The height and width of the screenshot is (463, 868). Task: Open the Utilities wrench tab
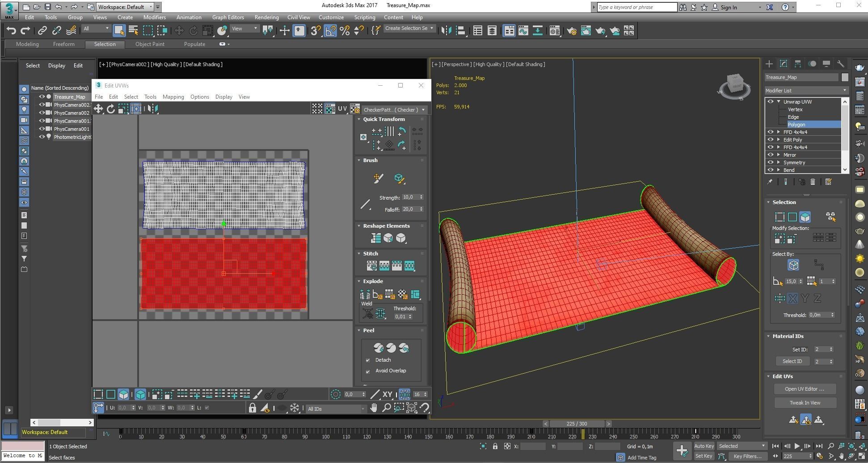(840, 64)
